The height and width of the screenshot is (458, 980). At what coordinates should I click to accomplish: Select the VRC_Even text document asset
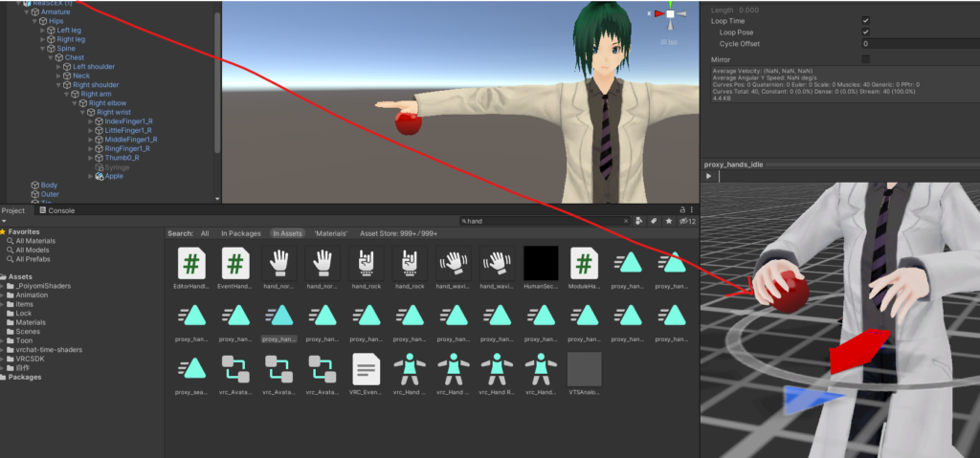point(367,369)
